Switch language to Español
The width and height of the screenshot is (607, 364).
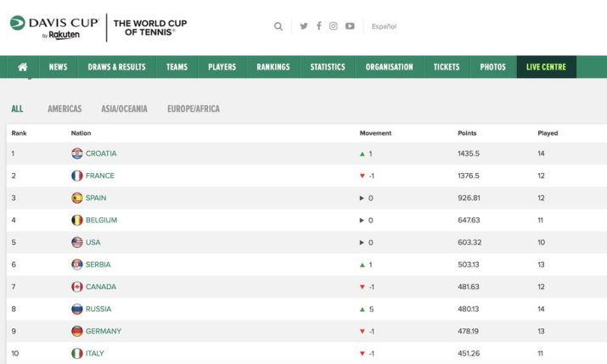tap(384, 26)
